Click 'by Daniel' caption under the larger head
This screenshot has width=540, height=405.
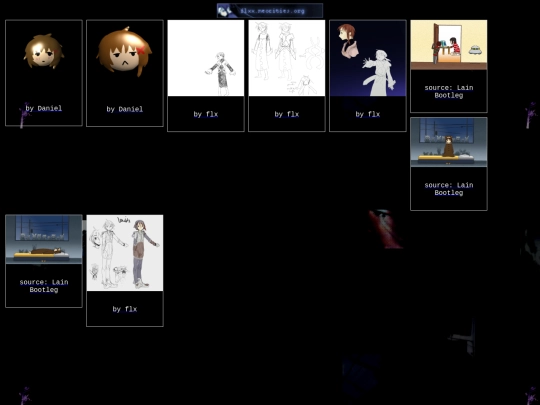coord(125,109)
